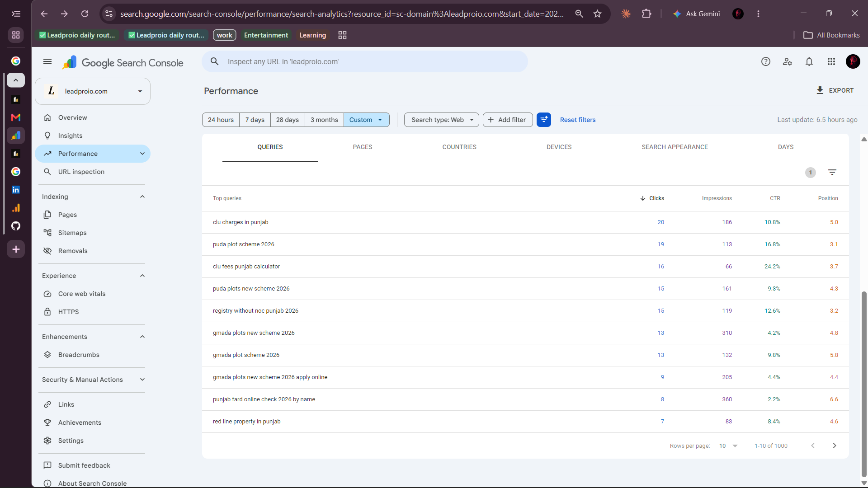Open the 'clu charges in punjab' query
Image resolution: width=868 pixels, height=488 pixels.
pyautogui.click(x=241, y=222)
